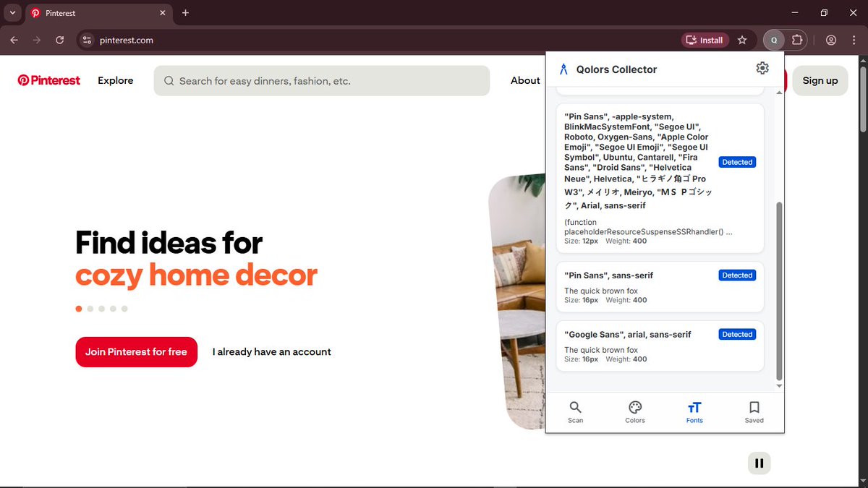Click the browser forward button

pyautogui.click(x=37, y=40)
